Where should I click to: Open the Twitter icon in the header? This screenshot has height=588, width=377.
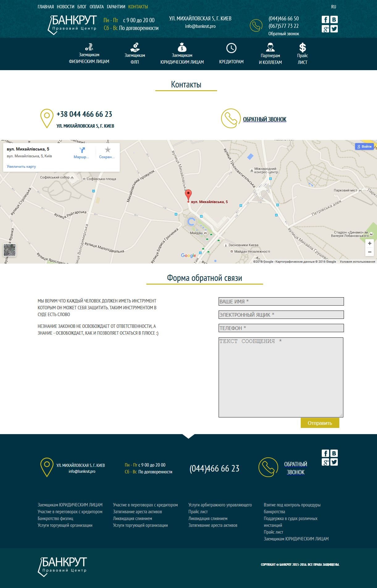point(334,29)
